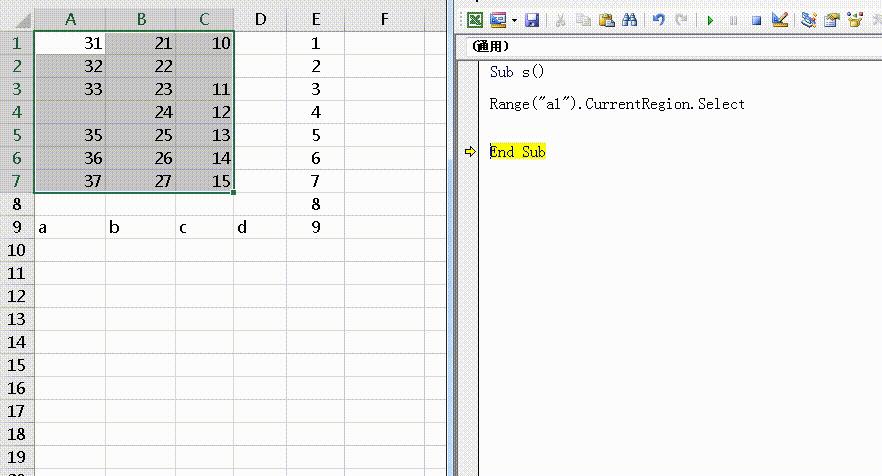Select column C header
Viewport: 882px width, 476px height.
point(205,20)
